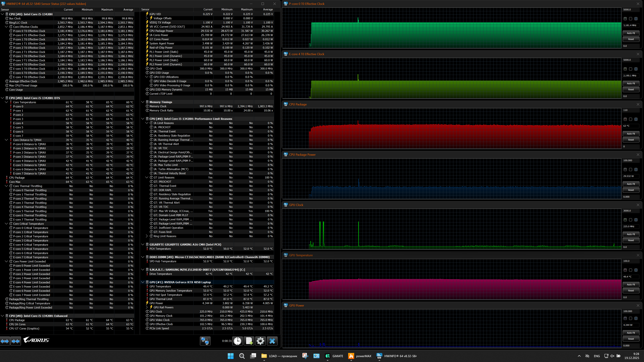The width and height of the screenshot is (644, 362).
Task: Click the 5000.0 max value field of E-core 4 graph
Action: coord(631,60)
